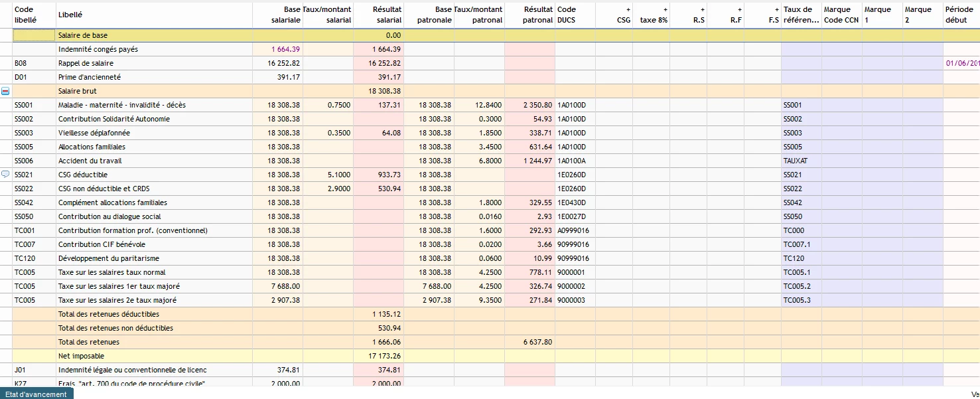Select the Accident du travail label
This screenshot has height=399, width=980.
tap(90, 161)
